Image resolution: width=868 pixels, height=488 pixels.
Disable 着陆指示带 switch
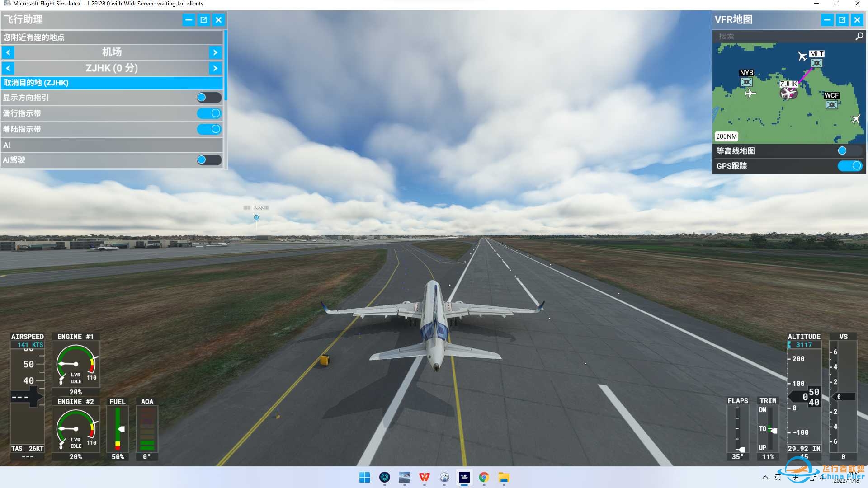[209, 129]
